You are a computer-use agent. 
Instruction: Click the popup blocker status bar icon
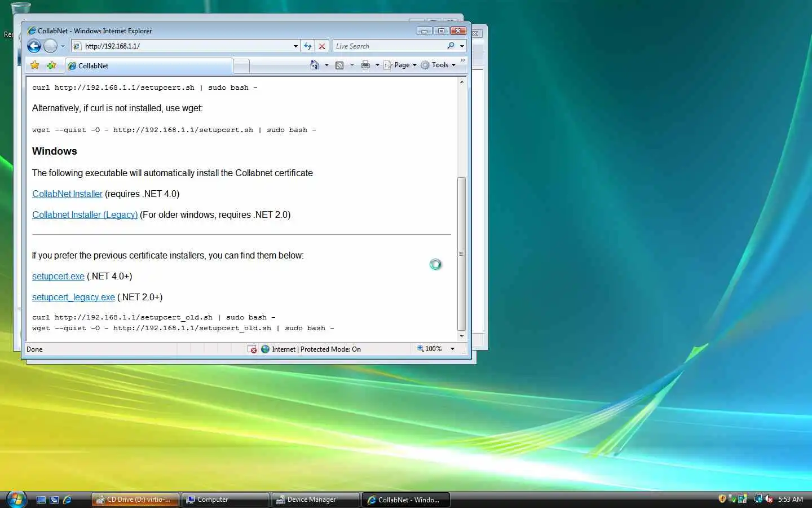[252, 349]
